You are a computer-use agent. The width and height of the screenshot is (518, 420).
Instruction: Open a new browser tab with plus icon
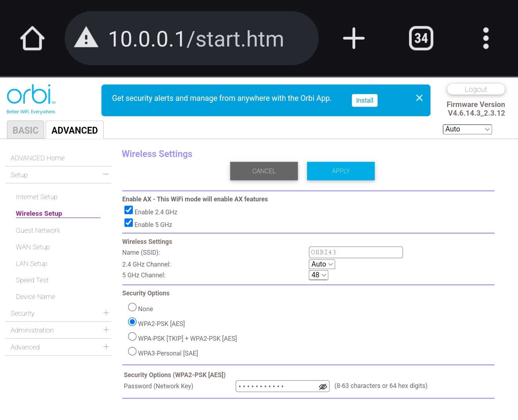[x=353, y=38]
